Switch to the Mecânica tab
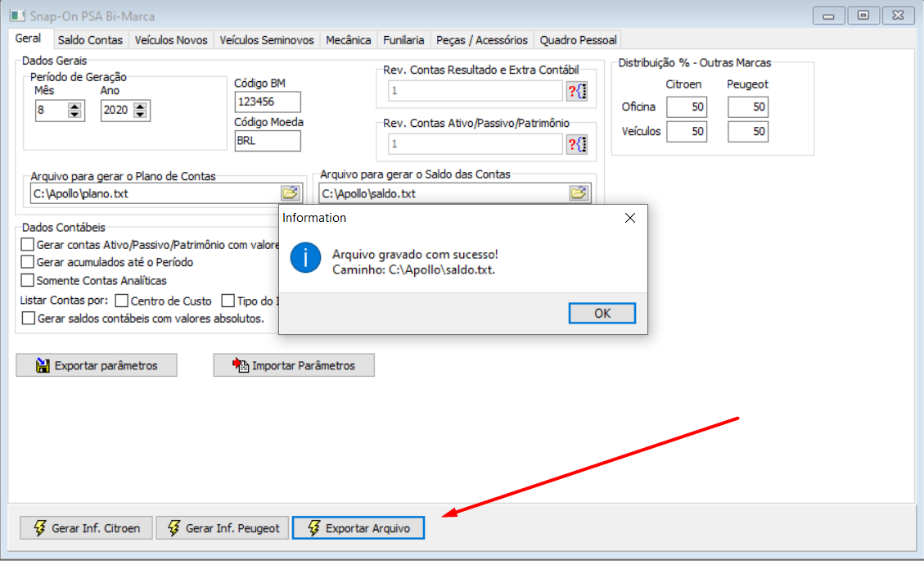The height and width of the screenshot is (561, 924). click(x=349, y=40)
